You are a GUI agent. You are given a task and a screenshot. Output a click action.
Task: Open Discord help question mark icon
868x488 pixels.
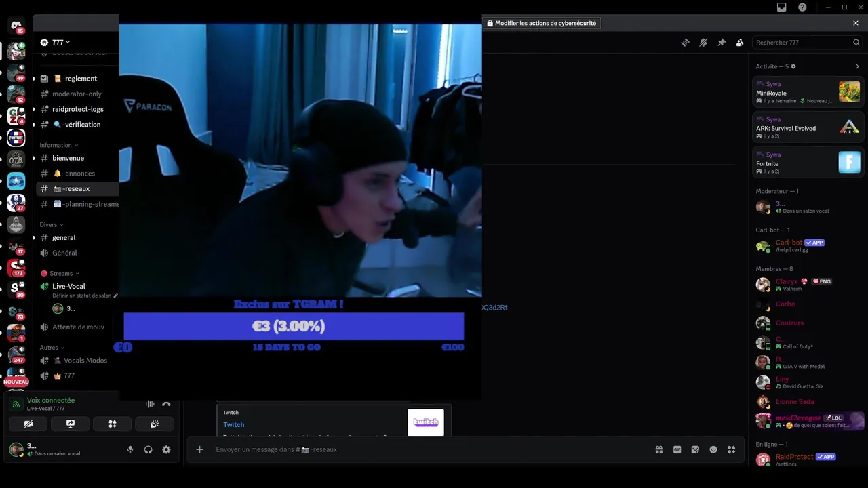pyautogui.click(x=802, y=7)
